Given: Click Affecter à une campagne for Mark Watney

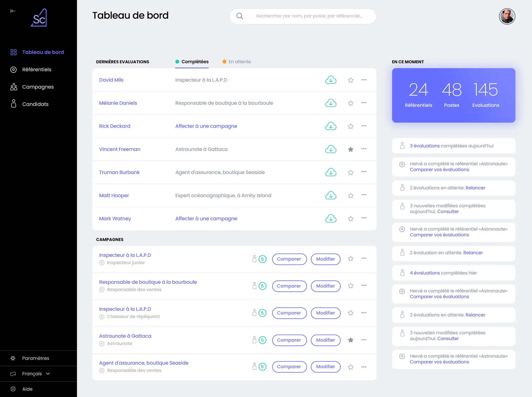Looking at the screenshot, I should (206, 218).
